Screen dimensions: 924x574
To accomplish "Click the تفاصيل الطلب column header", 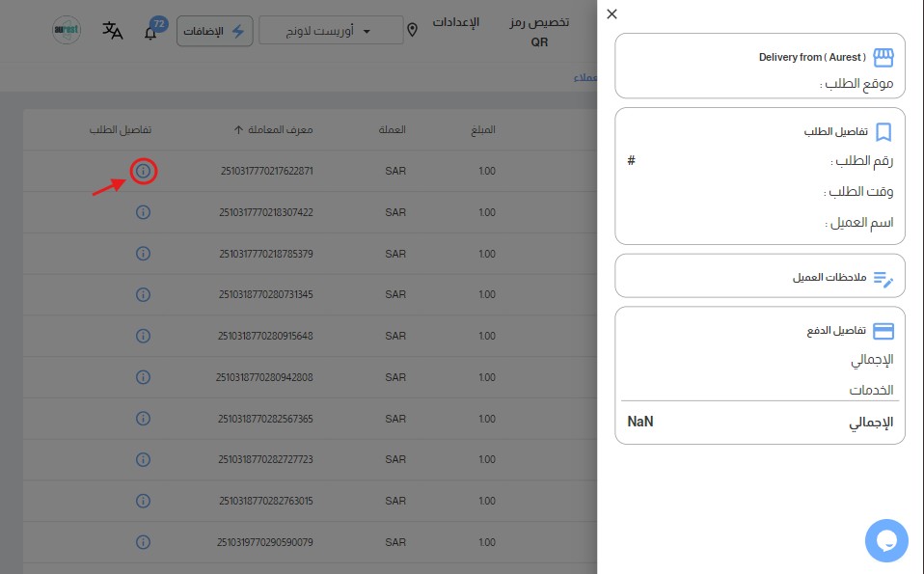I will 121,130.
